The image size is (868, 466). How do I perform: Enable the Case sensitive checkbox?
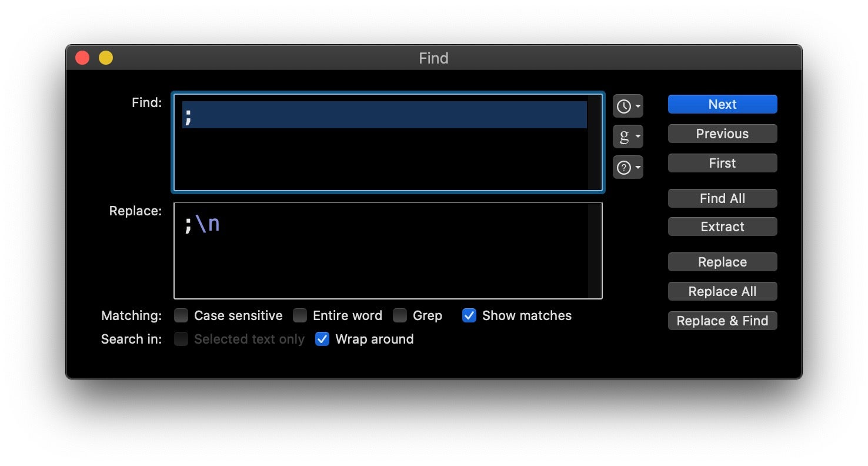pyautogui.click(x=181, y=316)
